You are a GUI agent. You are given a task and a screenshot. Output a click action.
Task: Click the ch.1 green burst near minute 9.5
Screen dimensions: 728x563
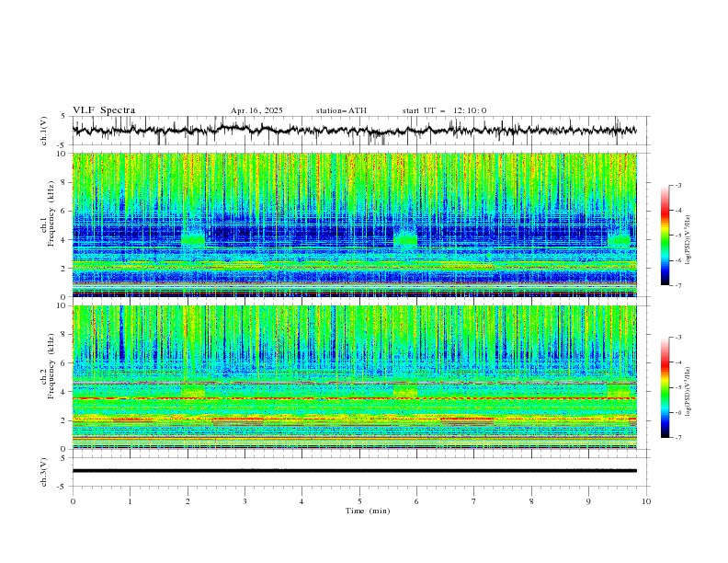620,240
